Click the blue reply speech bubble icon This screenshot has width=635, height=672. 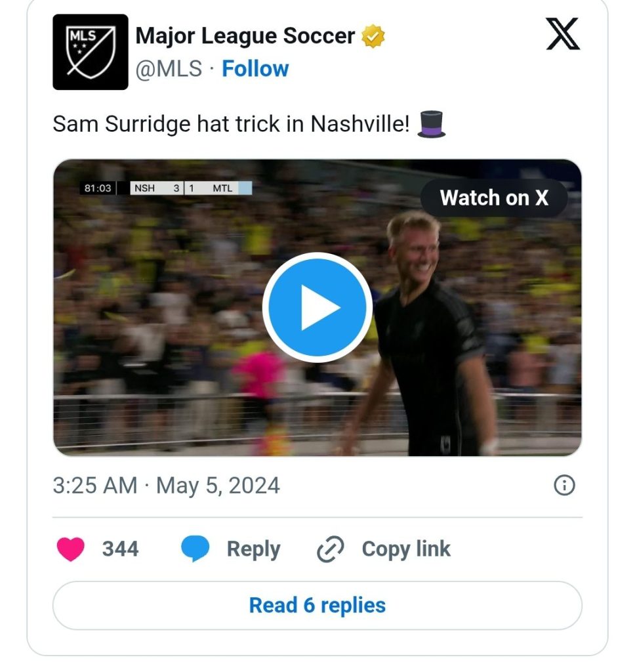pos(195,549)
